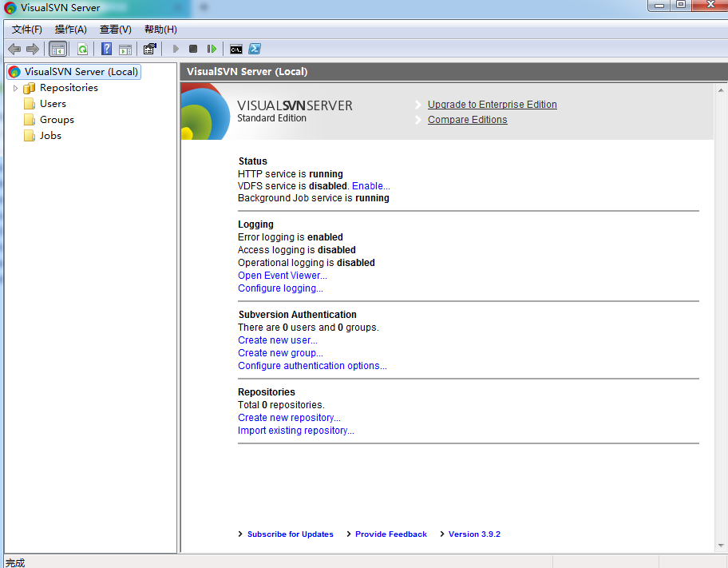This screenshot has width=728, height=568.
Task: Maximize the VisualSVN Server window
Action: (681, 6)
